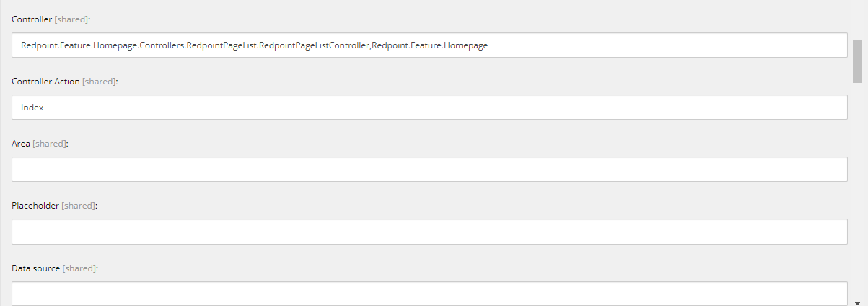
Task: Click the scrollbar track below the thumb
Action: pyautogui.click(x=857, y=188)
